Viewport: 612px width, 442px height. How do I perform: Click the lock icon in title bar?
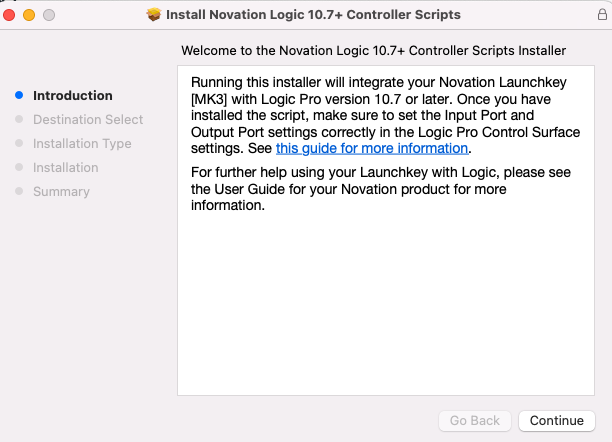pyautogui.click(x=602, y=15)
